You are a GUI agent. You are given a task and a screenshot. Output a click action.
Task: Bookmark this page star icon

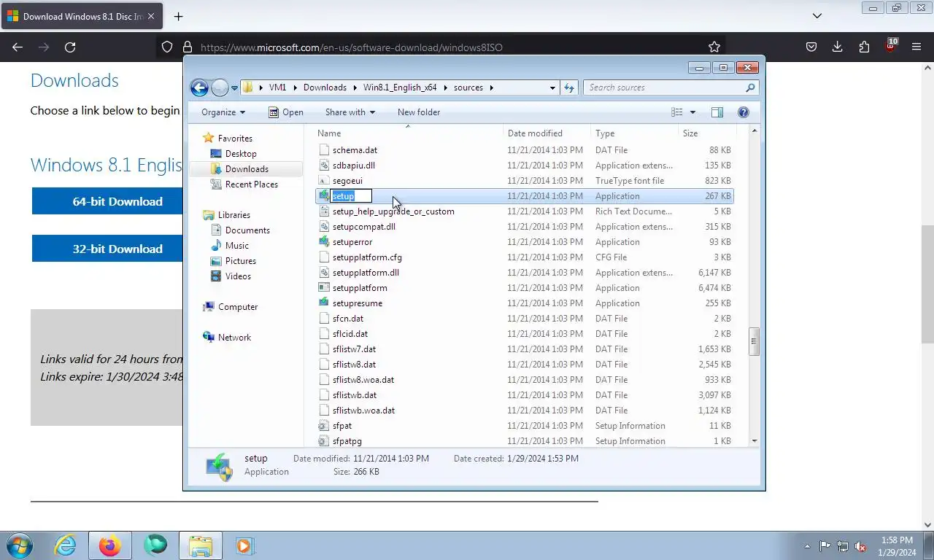tap(714, 47)
